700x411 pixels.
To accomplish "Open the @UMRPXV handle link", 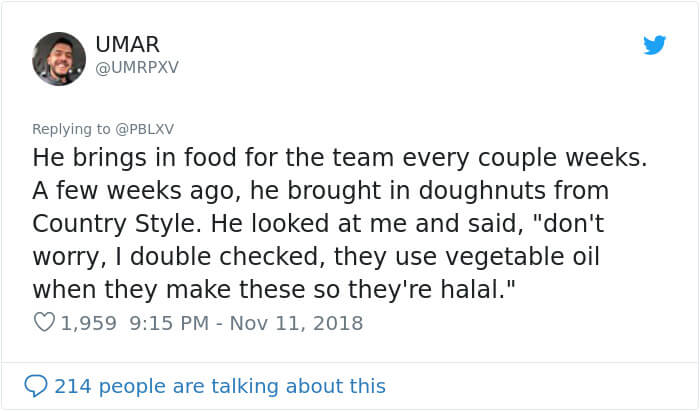I will [137, 67].
